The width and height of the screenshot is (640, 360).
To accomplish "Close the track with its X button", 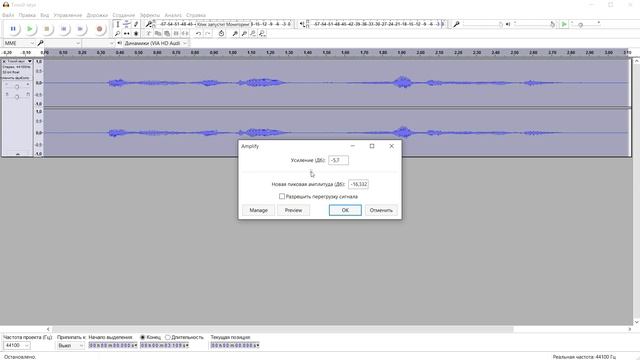I will pos(5,61).
